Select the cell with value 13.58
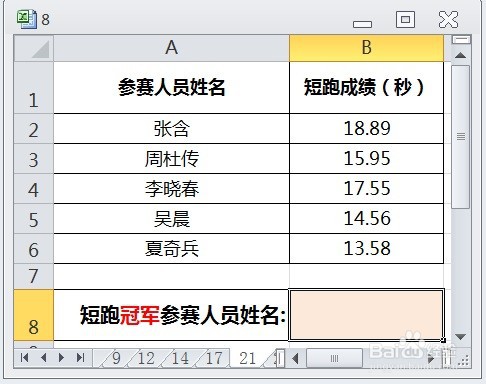The image size is (486, 384). click(x=367, y=249)
